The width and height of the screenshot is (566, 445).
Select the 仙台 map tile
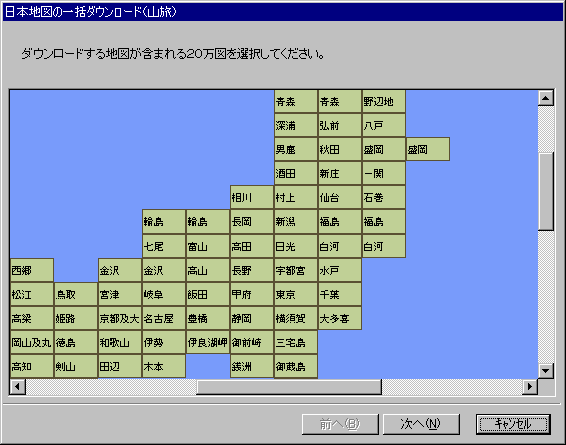coord(340,197)
